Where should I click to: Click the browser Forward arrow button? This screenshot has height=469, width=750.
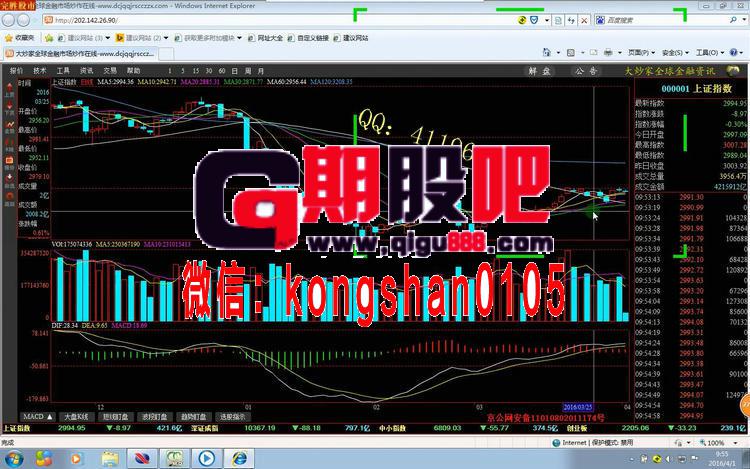pyautogui.click(x=23, y=20)
